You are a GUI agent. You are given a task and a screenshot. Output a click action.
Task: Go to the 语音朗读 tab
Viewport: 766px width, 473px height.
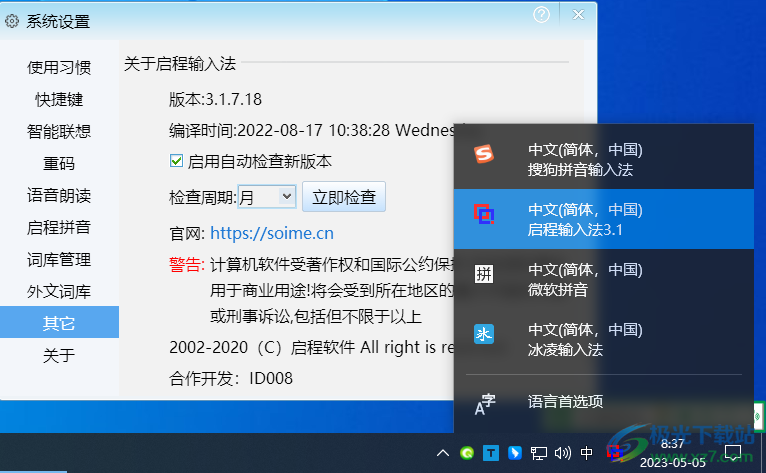[59, 195]
